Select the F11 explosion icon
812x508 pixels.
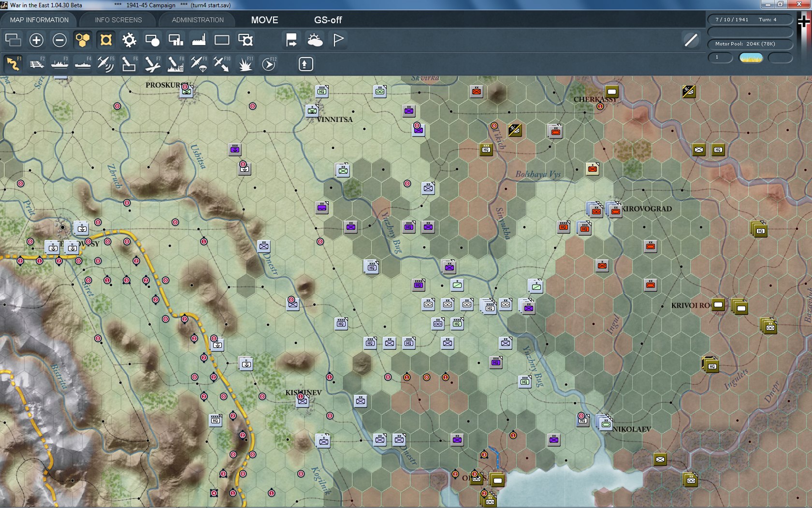[x=246, y=64]
